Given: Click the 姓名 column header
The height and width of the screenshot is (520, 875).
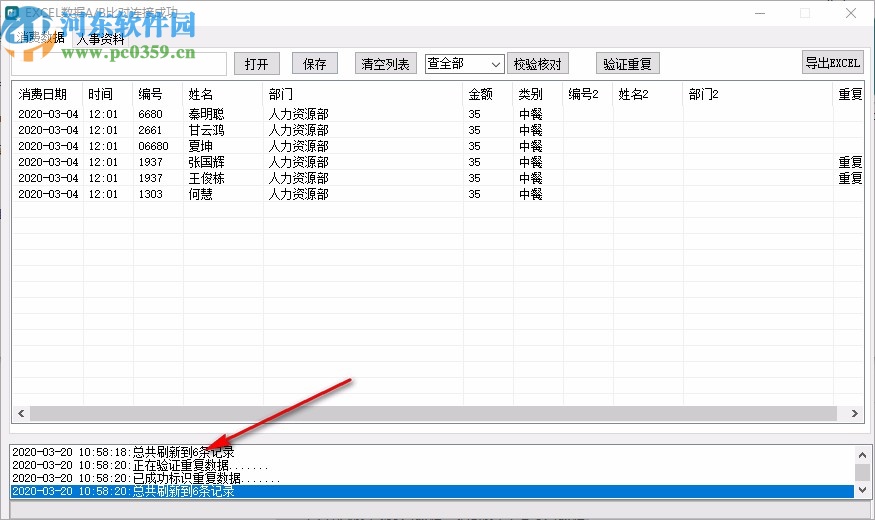Looking at the screenshot, I should [223, 94].
